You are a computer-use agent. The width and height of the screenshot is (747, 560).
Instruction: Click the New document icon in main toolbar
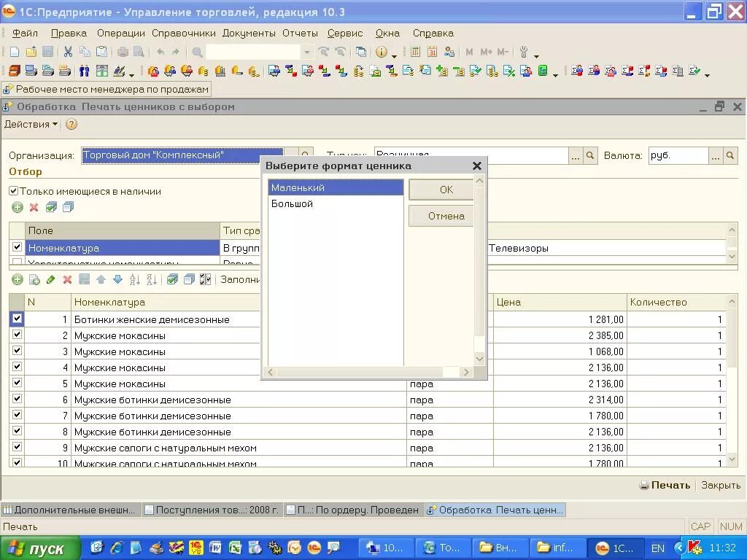[x=15, y=52]
